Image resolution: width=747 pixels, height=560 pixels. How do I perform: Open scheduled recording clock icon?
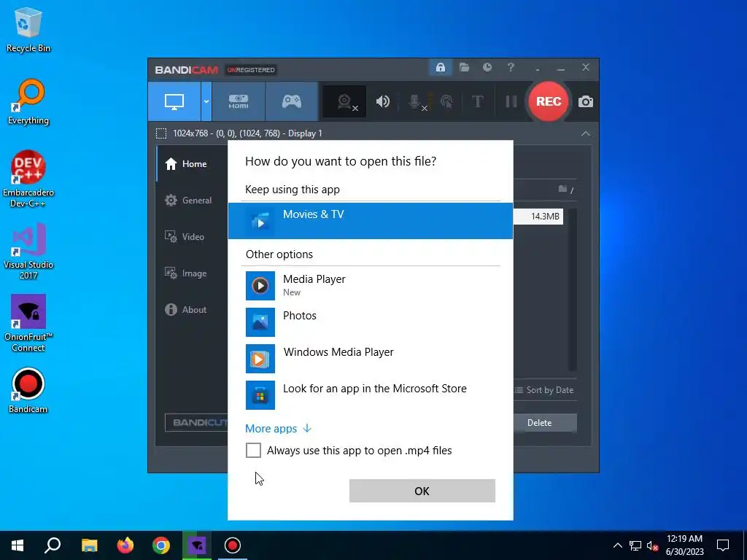coord(487,68)
